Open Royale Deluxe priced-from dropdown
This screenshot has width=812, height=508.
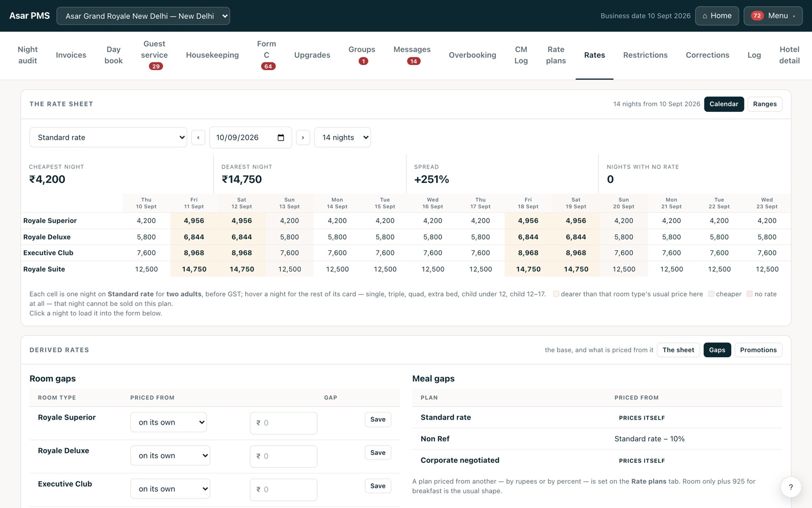(x=170, y=456)
